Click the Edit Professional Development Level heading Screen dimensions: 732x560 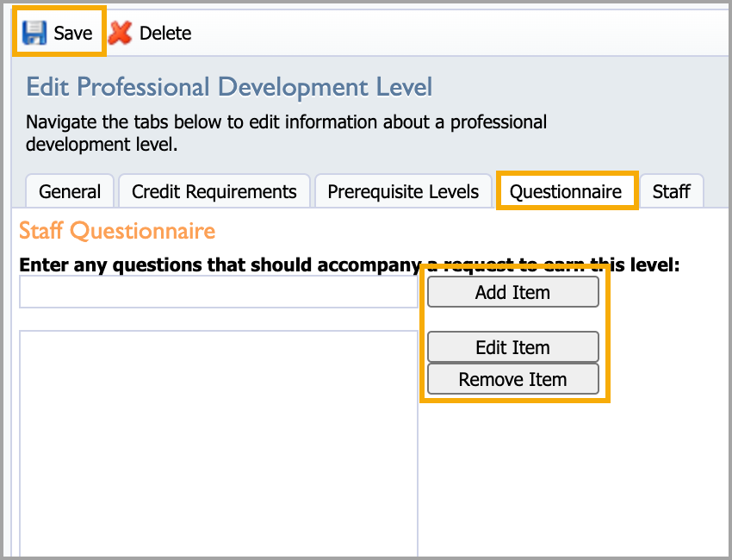coord(229,87)
